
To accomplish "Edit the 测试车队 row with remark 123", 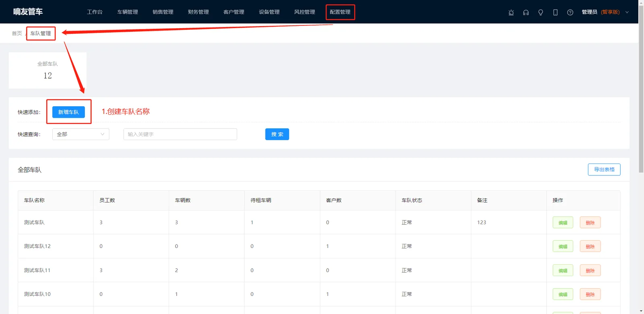I will pos(563,223).
